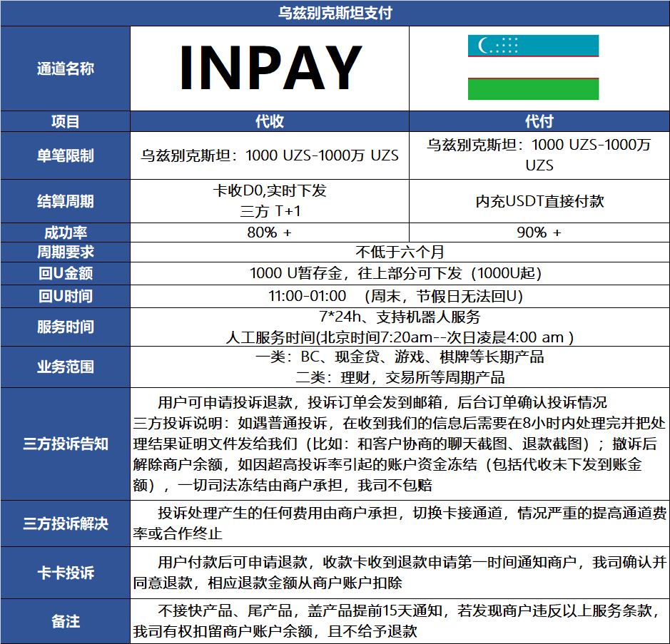Click the 通道名称 row label
The width and height of the screenshot is (670, 644).
[65, 68]
